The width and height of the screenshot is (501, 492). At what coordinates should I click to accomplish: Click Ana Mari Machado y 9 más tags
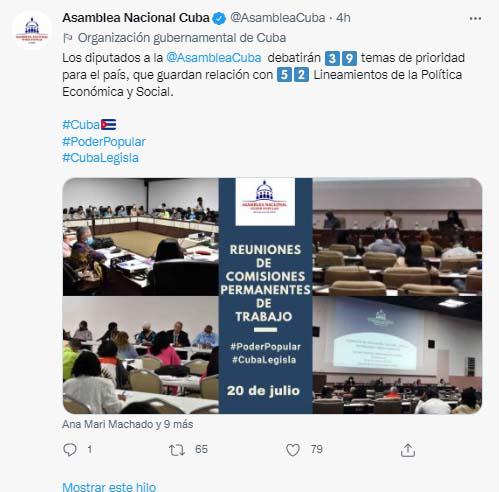click(128, 424)
